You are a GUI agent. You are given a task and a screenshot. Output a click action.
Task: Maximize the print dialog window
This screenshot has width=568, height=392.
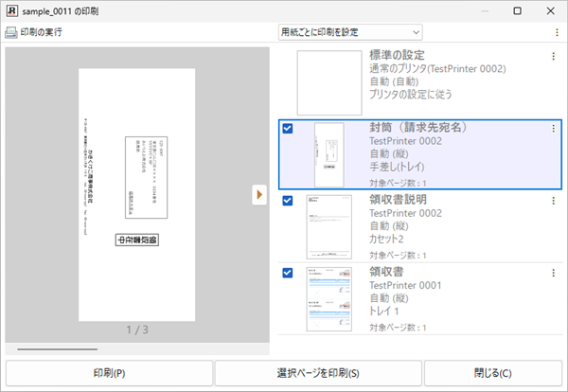(x=517, y=10)
